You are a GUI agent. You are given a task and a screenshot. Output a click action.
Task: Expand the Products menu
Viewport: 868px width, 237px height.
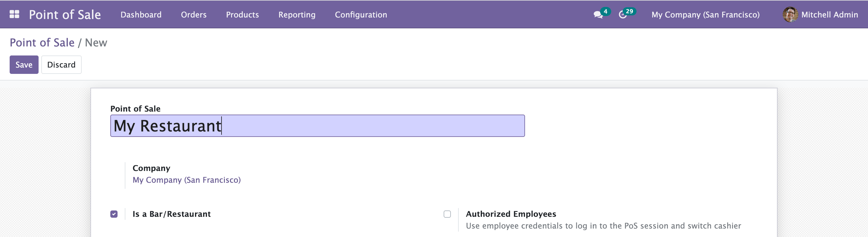coord(242,14)
